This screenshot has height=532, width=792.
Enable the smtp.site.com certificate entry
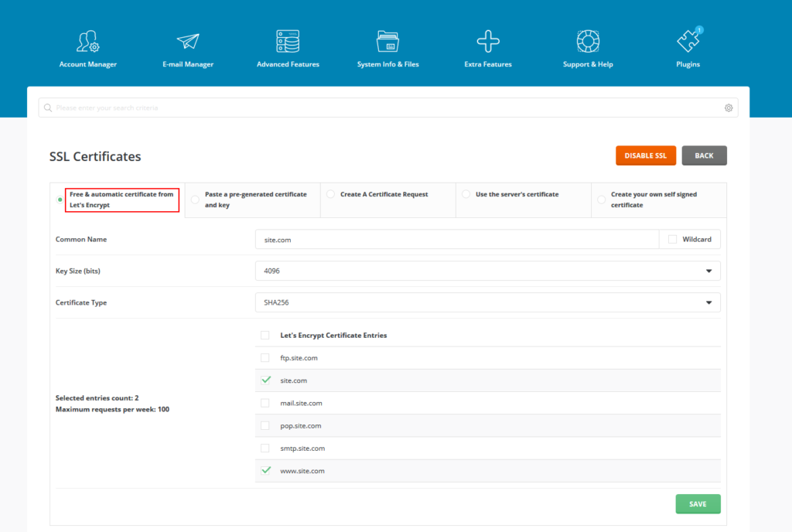click(264, 448)
